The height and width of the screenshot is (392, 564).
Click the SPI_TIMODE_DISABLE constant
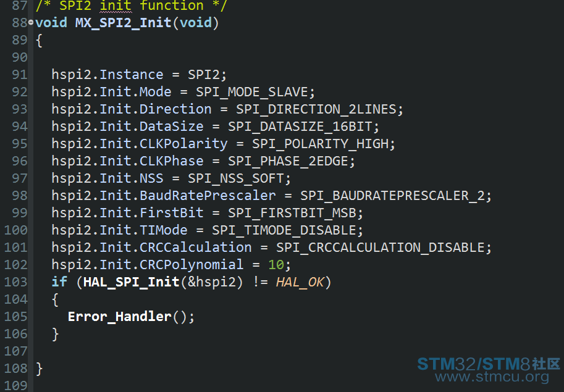pos(284,230)
